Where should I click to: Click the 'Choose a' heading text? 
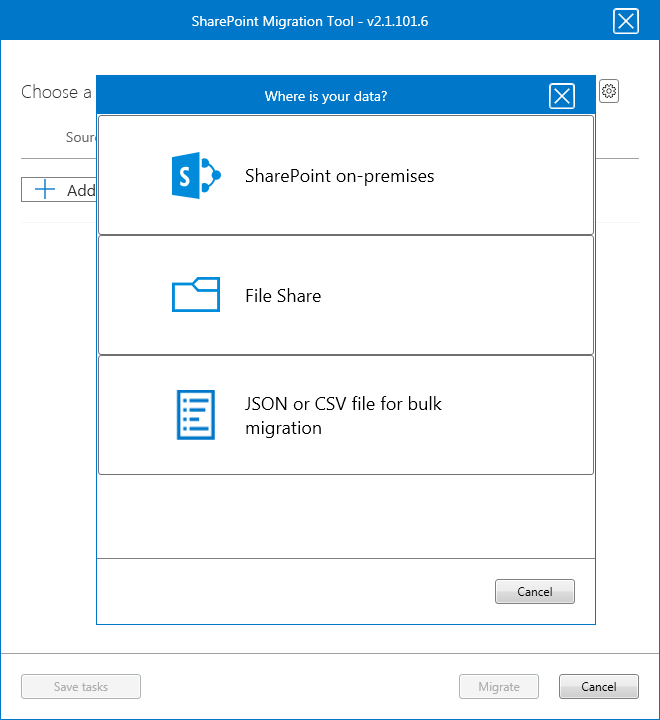pos(50,92)
